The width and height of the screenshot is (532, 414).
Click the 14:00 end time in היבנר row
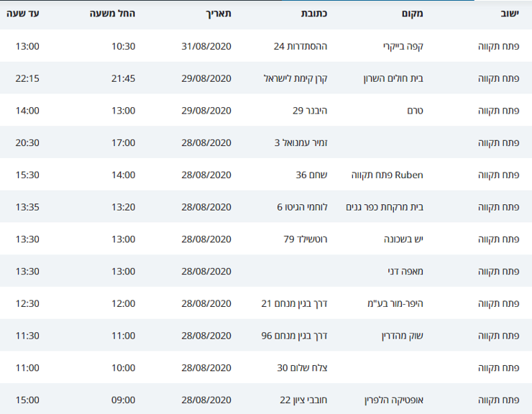(x=27, y=111)
